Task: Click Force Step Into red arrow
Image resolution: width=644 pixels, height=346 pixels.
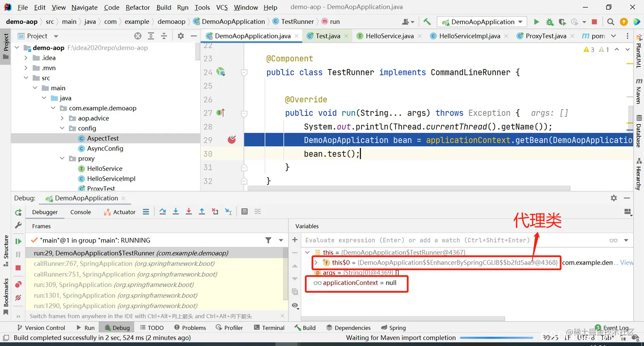Action: (189, 212)
